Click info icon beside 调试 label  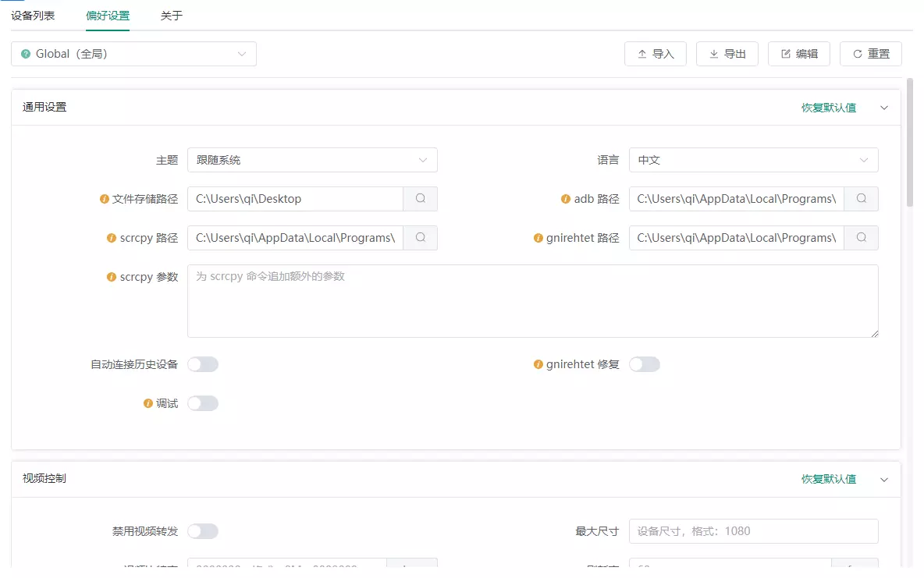(x=148, y=403)
